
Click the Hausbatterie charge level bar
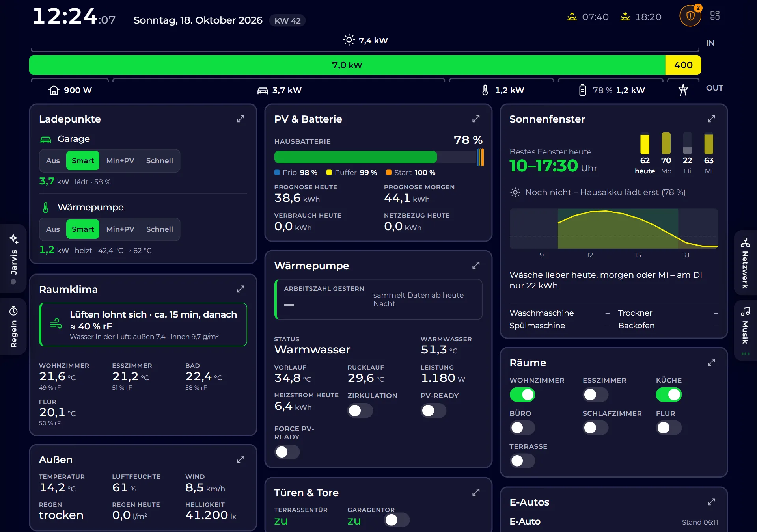pyautogui.click(x=379, y=157)
